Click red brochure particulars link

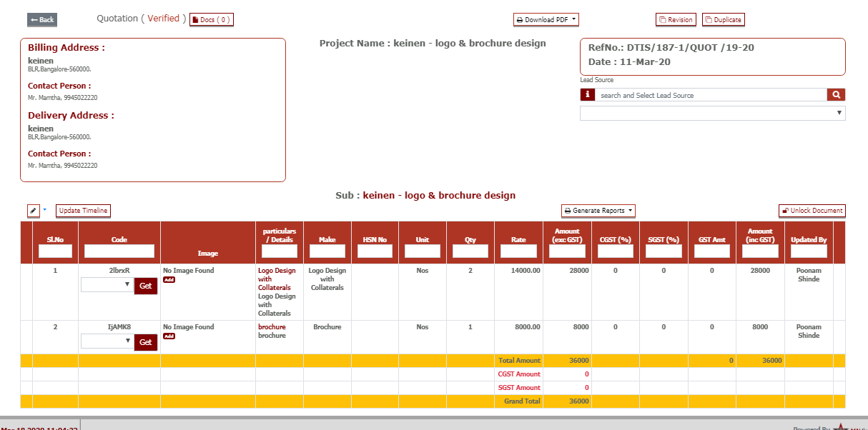[x=272, y=326]
